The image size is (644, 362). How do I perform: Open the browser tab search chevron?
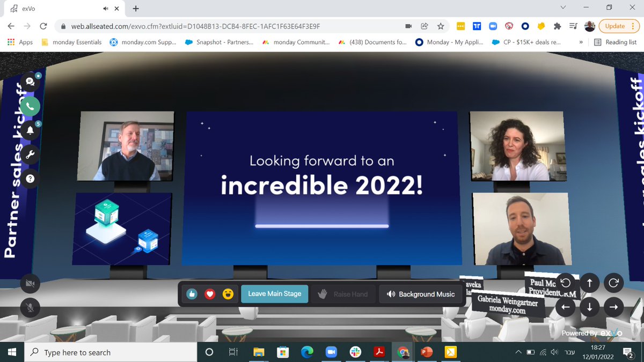click(563, 8)
